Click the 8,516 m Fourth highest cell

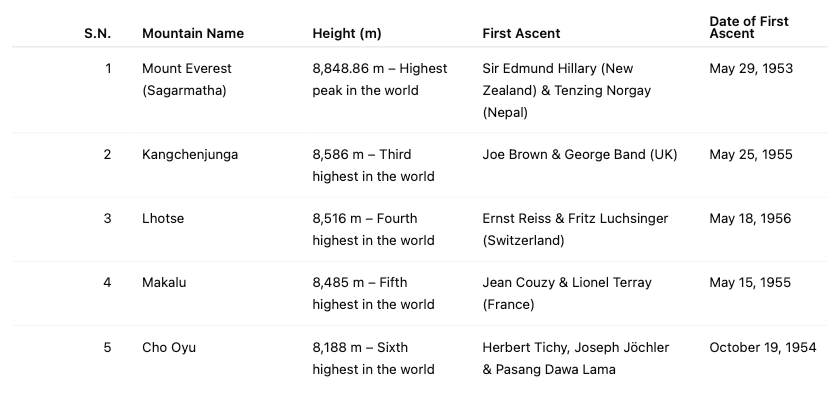click(373, 229)
